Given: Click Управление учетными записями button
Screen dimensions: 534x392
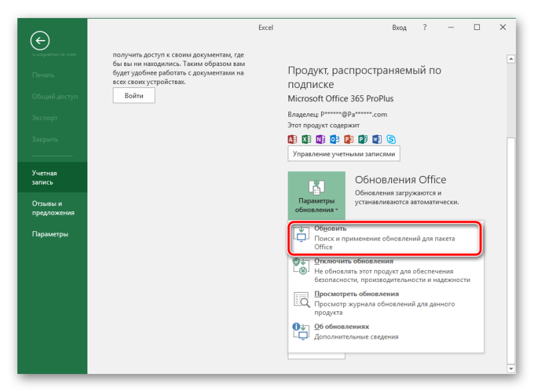Looking at the screenshot, I should (344, 154).
